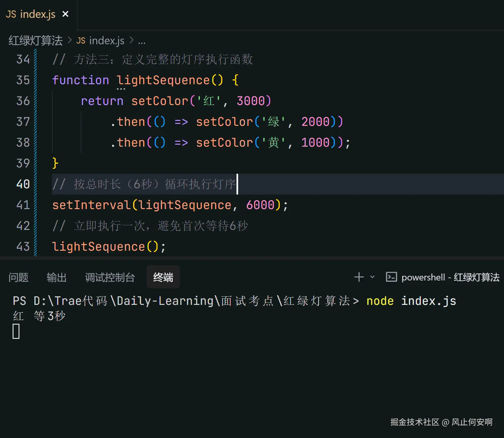Viewport: 504px width, 438px height.
Task: Click the return keyword on line 36
Action: (102, 101)
